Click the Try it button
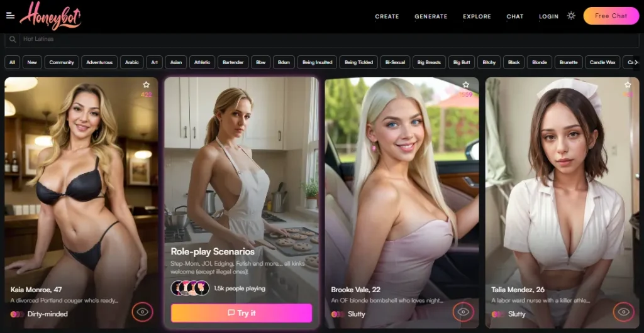 click(x=241, y=313)
